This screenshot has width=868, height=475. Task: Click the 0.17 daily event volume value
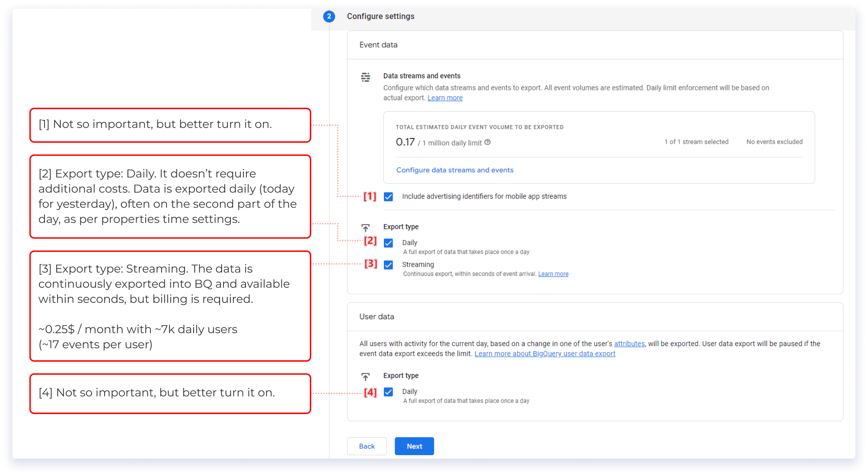point(405,142)
